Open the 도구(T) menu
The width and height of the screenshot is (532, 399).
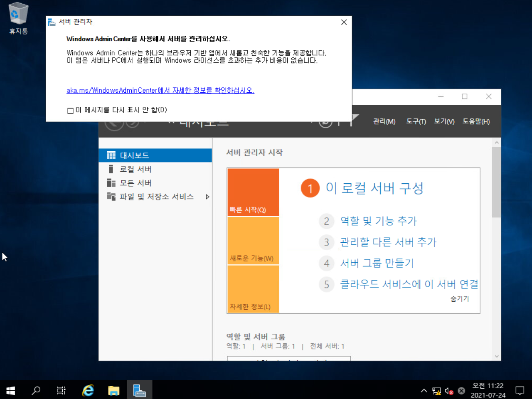pos(416,121)
